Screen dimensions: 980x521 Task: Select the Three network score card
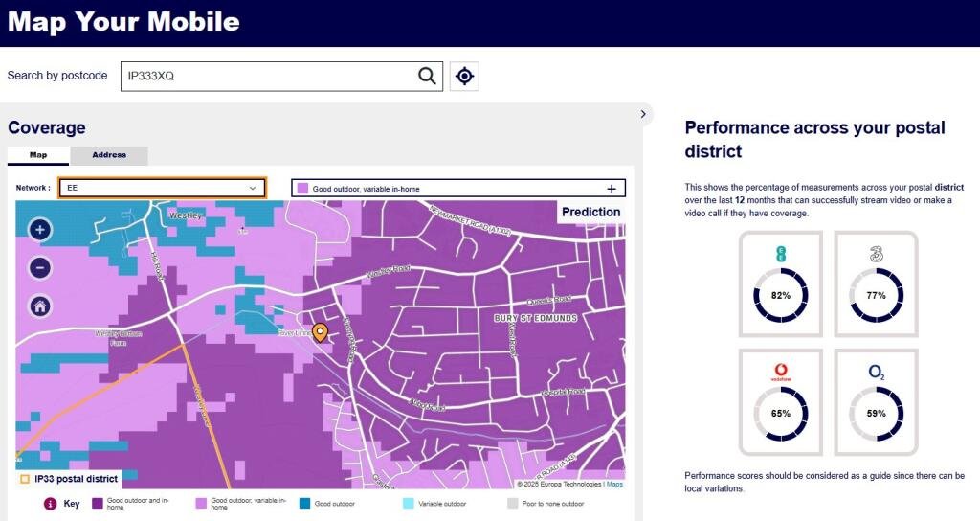pyautogui.click(x=876, y=284)
